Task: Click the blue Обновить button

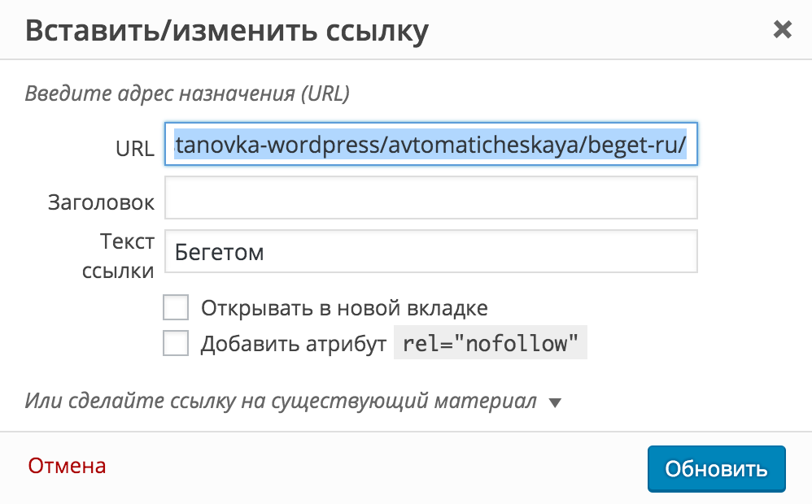Action: tap(716, 469)
